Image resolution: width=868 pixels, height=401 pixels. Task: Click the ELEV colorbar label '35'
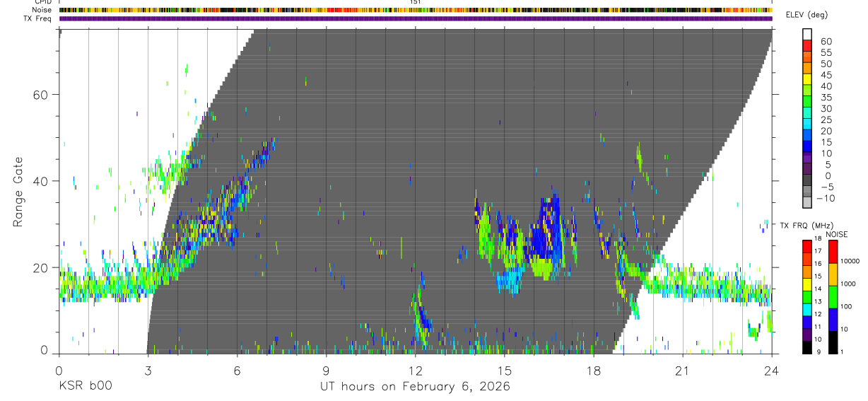[x=825, y=98]
